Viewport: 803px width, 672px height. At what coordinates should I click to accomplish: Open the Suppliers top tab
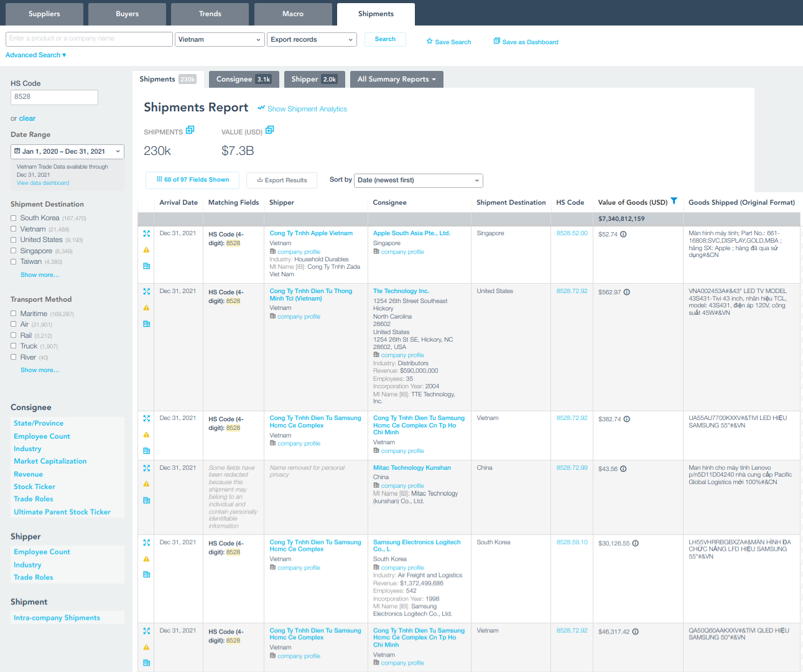(x=44, y=14)
